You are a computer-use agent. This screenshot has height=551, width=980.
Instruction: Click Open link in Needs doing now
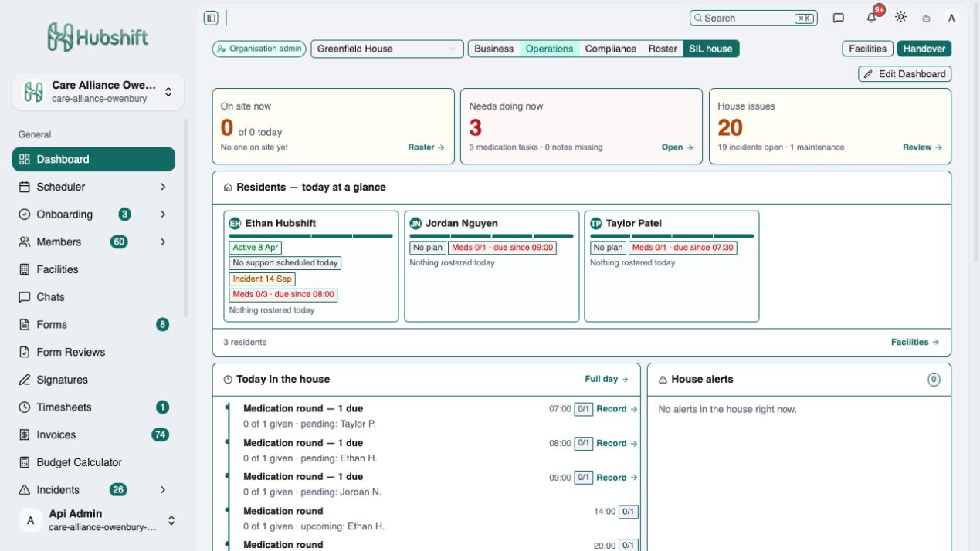(677, 147)
